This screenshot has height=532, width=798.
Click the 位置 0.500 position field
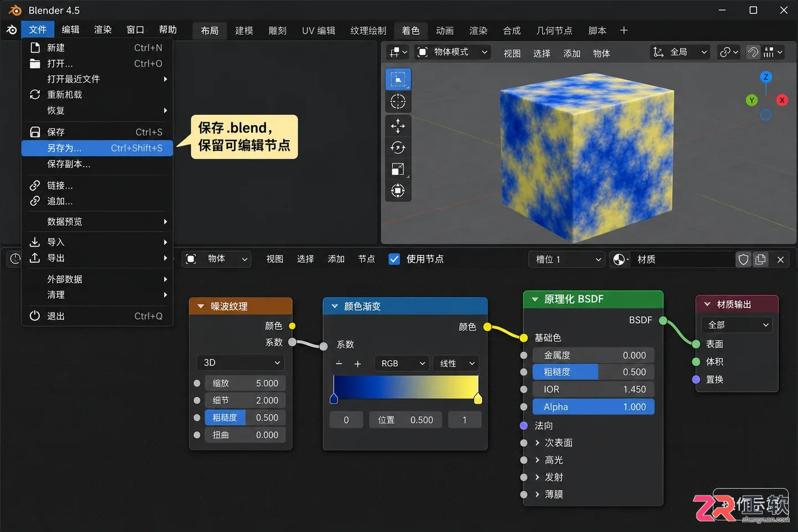406,420
